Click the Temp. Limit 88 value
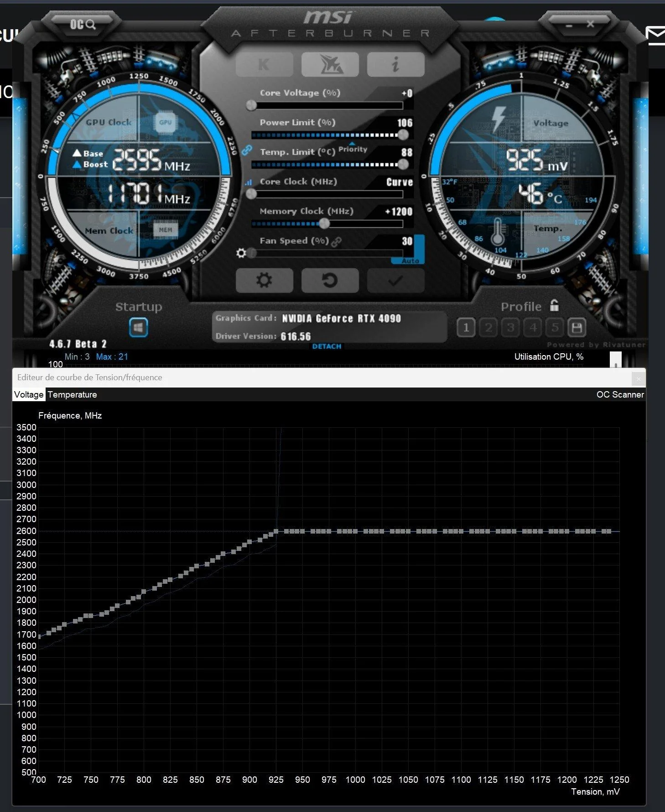 pyautogui.click(x=407, y=152)
